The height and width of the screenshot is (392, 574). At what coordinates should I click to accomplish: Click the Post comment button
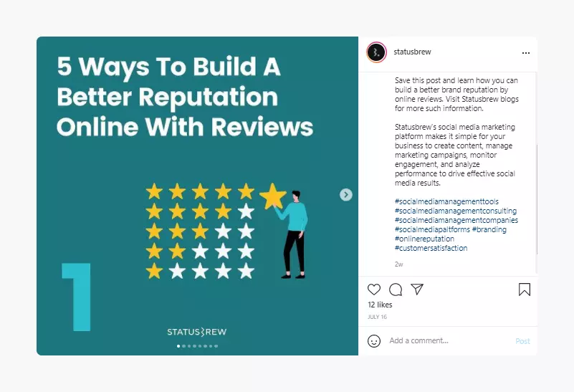click(522, 341)
